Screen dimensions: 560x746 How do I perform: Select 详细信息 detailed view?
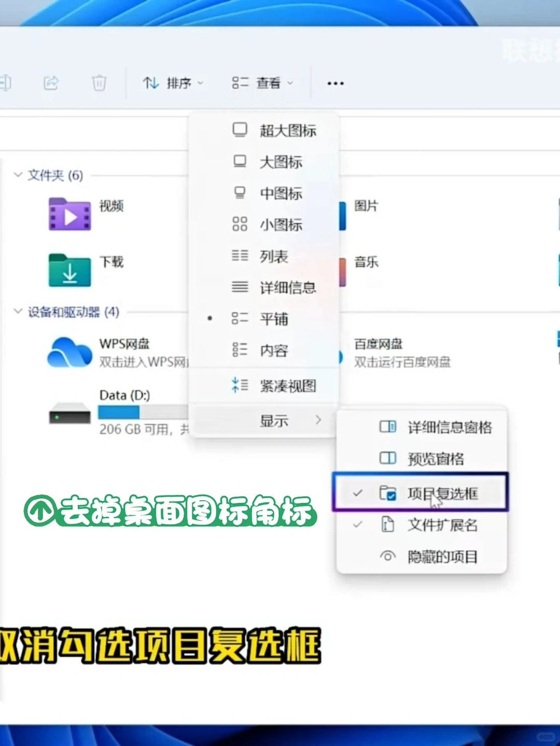click(286, 288)
